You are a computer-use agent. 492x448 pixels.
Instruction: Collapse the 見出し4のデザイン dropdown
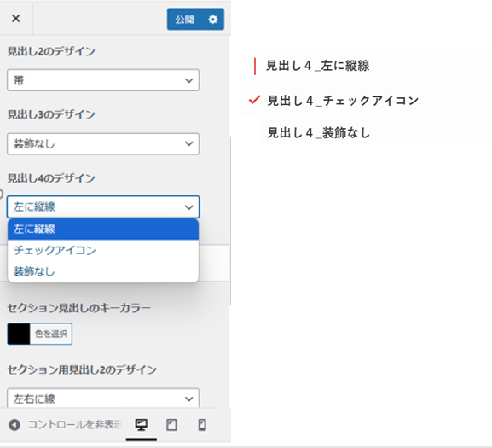click(x=103, y=207)
